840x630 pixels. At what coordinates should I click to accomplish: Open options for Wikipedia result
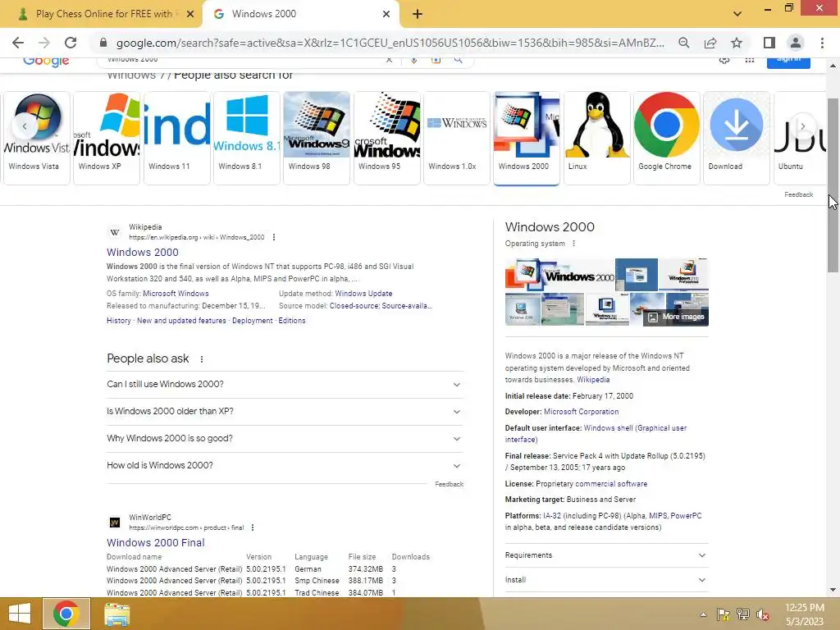click(274, 237)
